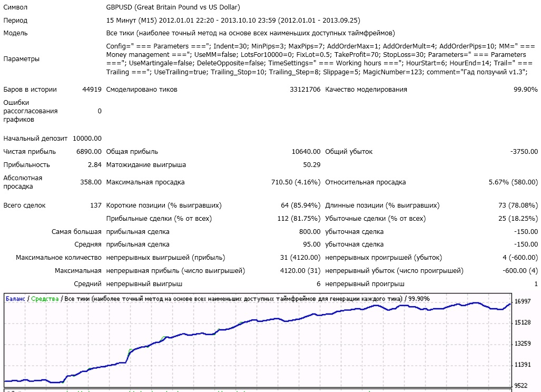This screenshot has height=392, width=541.
Task: Click the Символ label
Action: click(15, 7)
